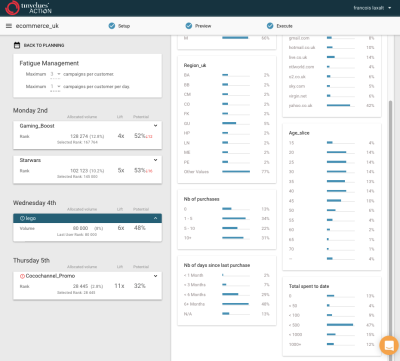Click the Region_uk chart title
The height and width of the screenshot is (361, 400).
(195, 65)
